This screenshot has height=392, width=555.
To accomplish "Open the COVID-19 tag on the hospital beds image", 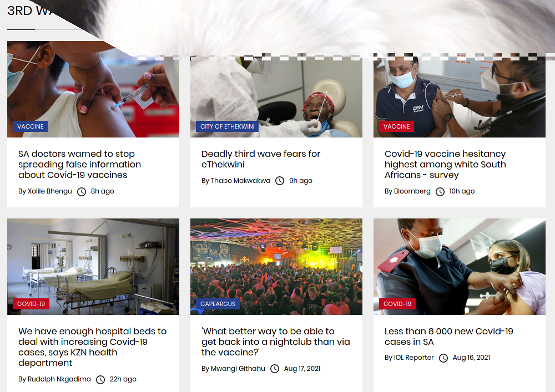I will 31,304.
